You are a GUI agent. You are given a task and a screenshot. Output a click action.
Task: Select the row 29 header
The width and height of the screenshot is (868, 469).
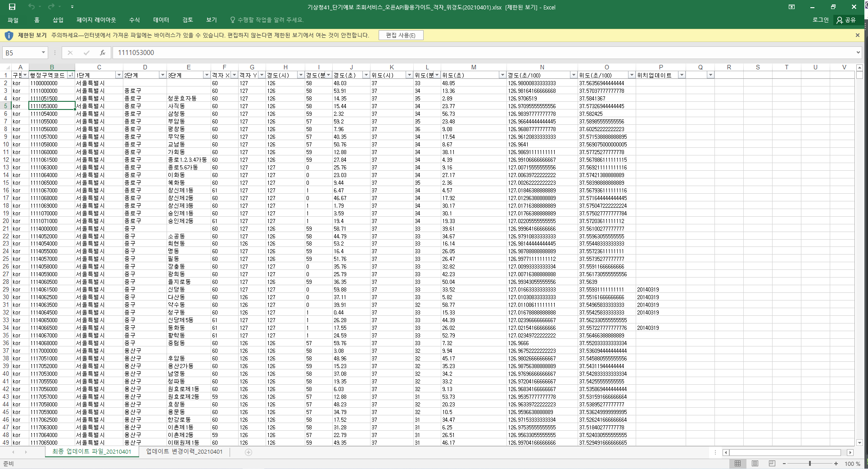[x=6, y=290]
